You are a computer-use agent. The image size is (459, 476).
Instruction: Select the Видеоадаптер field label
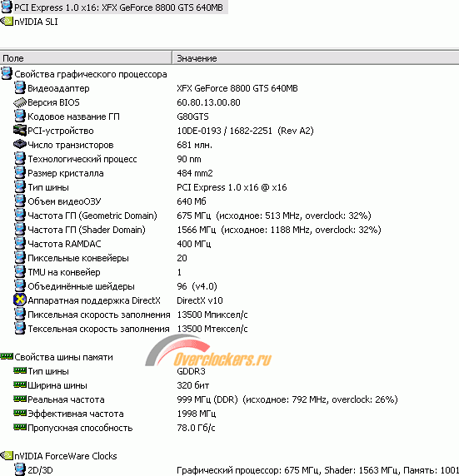tap(58, 88)
